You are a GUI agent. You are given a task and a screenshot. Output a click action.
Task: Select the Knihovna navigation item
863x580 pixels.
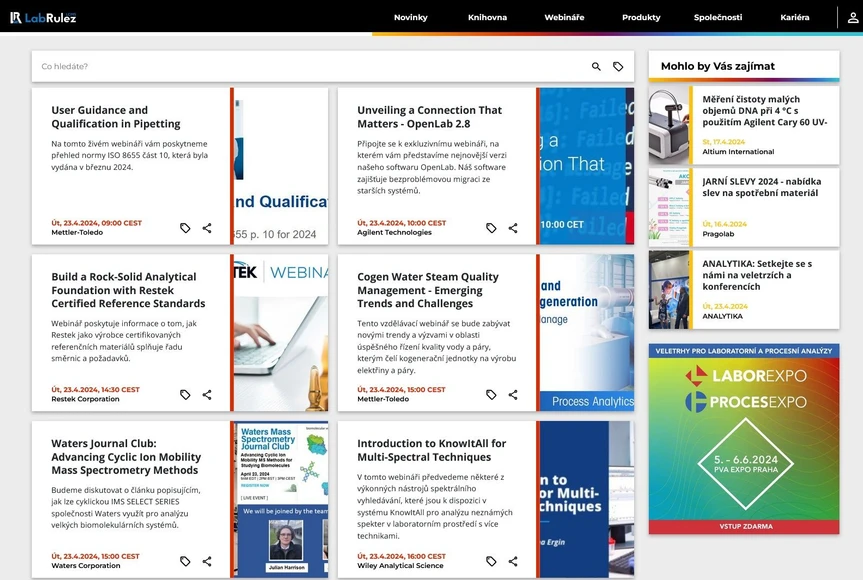pyautogui.click(x=487, y=17)
